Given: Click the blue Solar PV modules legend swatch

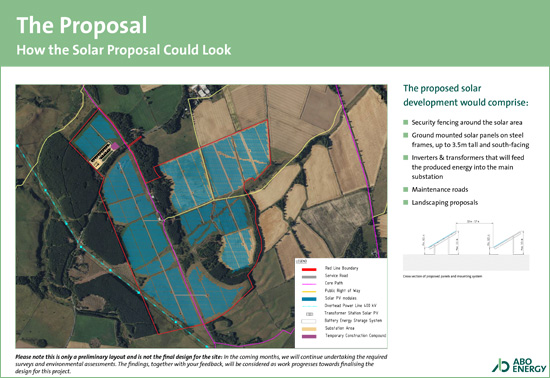Looking at the screenshot, I should (x=309, y=299).
